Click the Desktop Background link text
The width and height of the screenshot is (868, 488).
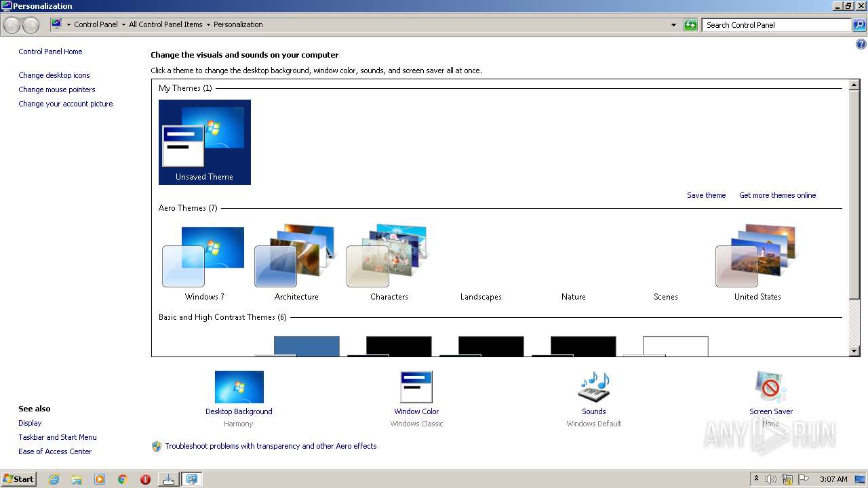(239, 411)
